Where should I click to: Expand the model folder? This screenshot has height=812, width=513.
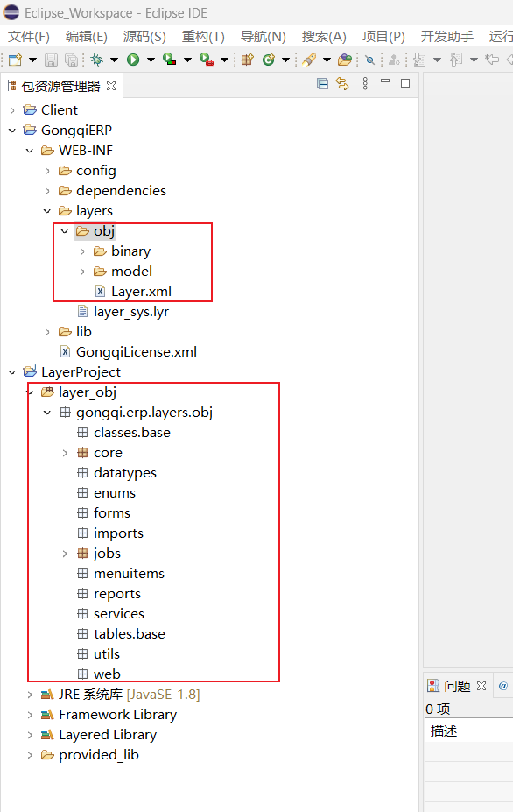tap(82, 272)
